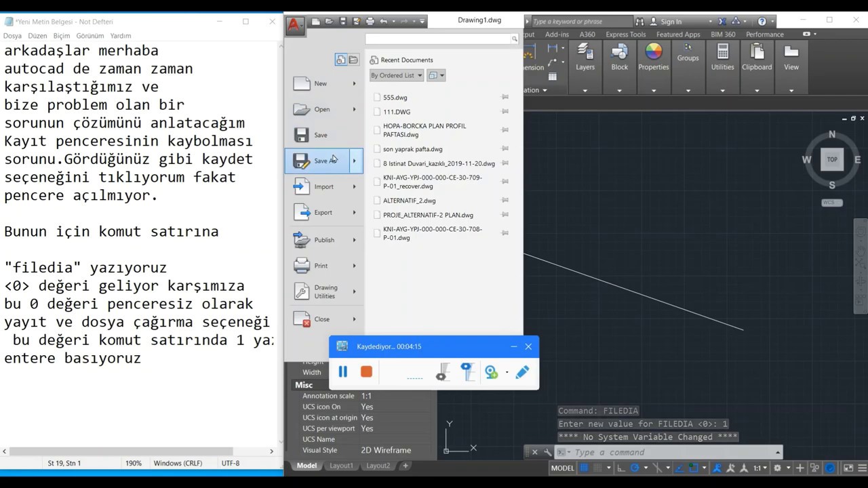Collapse the Misc properties section
Image resolution: width=868 pixels, height=488 pixels.
(x=303, y=384)
